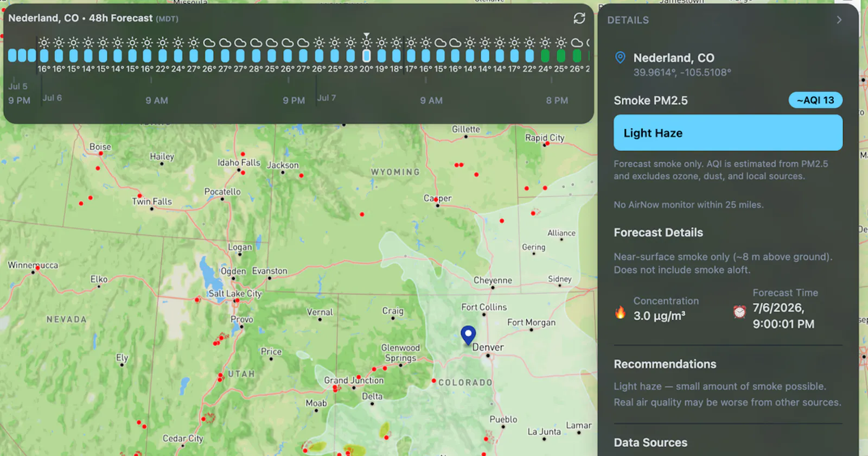Click the Fort Collins label on map
The image size is (868, 456).
484,307
